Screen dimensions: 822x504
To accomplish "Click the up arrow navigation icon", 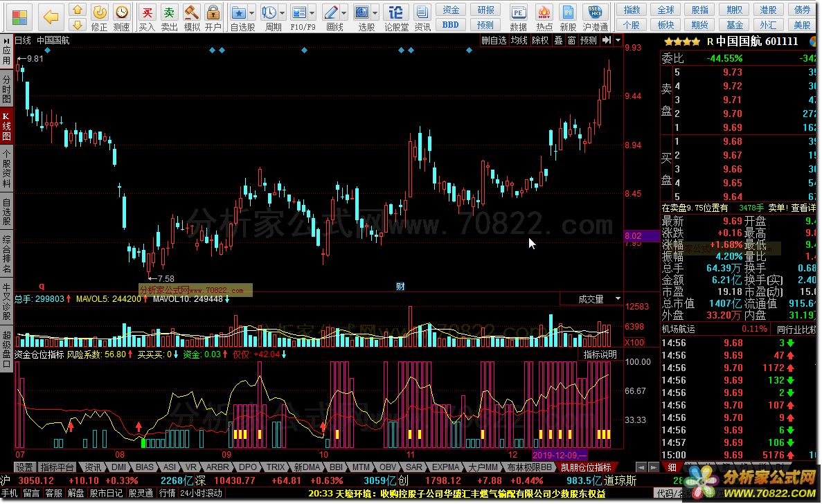I will pyautogui.click(x=78, y=10).
